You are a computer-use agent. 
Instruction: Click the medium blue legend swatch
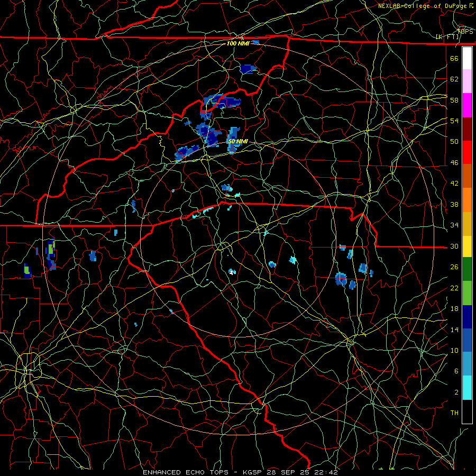[x=467, y=340]
